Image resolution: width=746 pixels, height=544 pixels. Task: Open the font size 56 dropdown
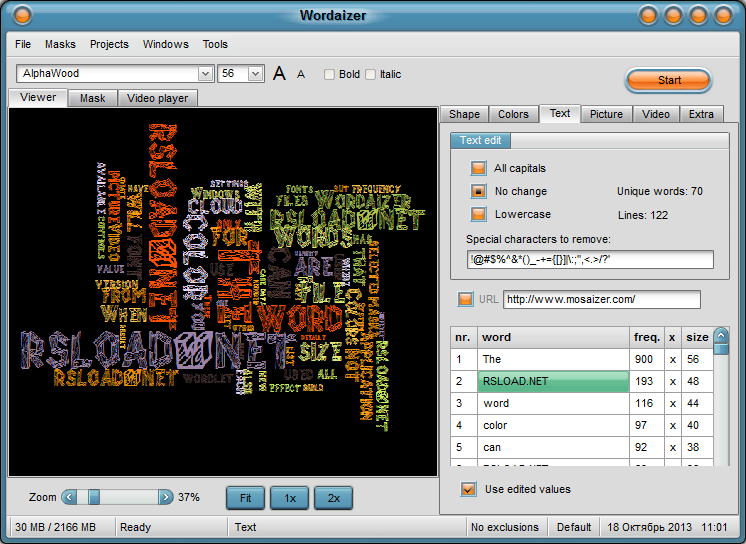(255, 74)
